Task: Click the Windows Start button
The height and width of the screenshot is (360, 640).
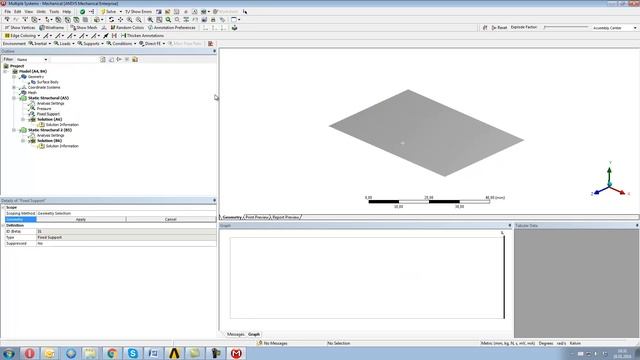Action: tap(9, 353)
